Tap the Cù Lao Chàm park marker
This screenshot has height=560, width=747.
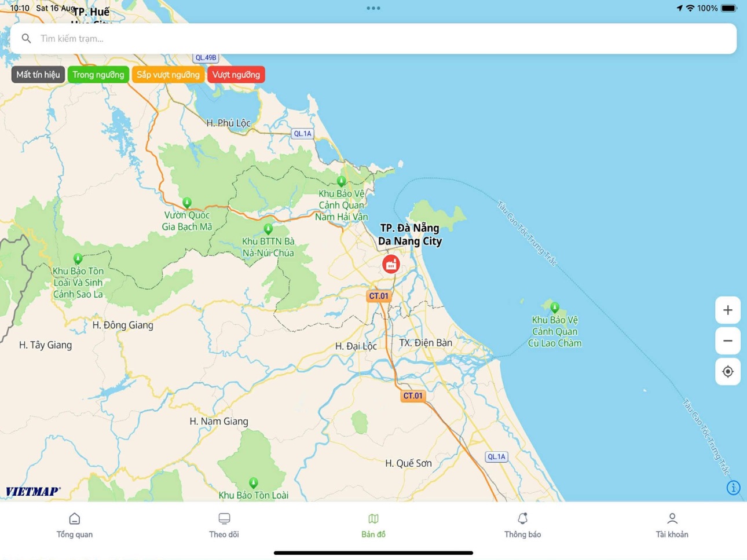pos(555,307)
